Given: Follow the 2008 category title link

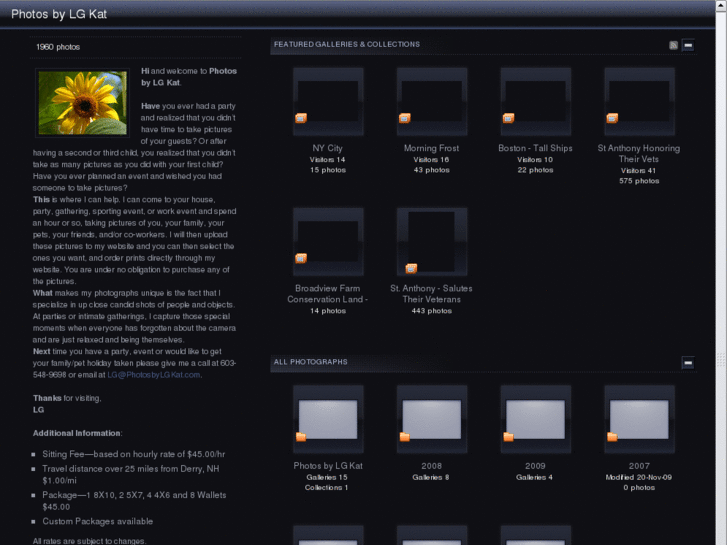Looking at the screenshot, I should (431, 466).
